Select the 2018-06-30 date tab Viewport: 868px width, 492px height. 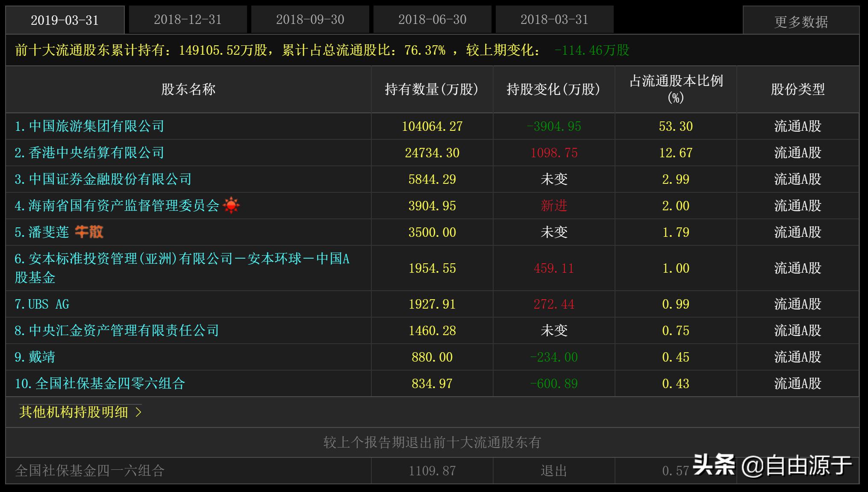click(x=432, y=19)
